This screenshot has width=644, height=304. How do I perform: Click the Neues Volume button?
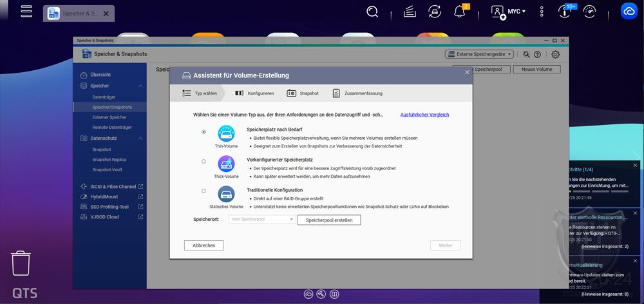[x=537, y=70]
